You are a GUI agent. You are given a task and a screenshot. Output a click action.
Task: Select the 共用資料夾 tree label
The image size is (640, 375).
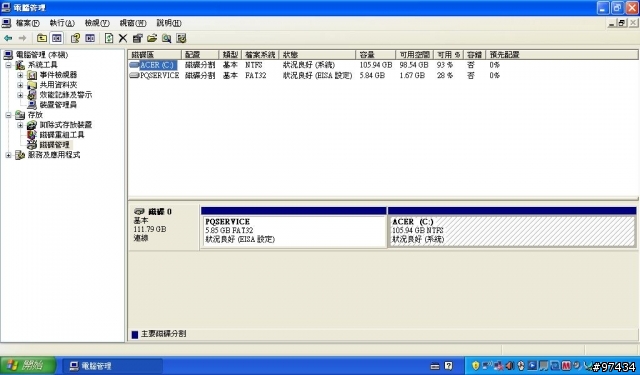(x=58, y=85)
